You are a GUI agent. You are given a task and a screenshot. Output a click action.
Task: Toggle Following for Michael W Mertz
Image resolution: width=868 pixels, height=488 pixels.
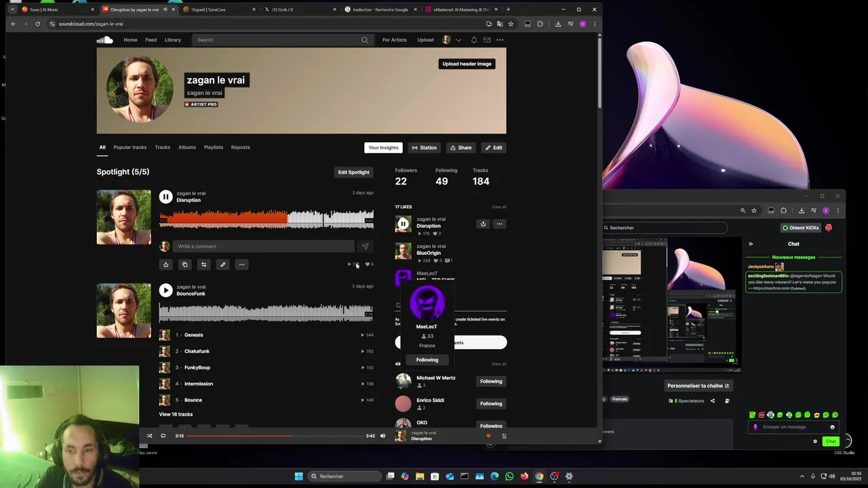[491, 381]
